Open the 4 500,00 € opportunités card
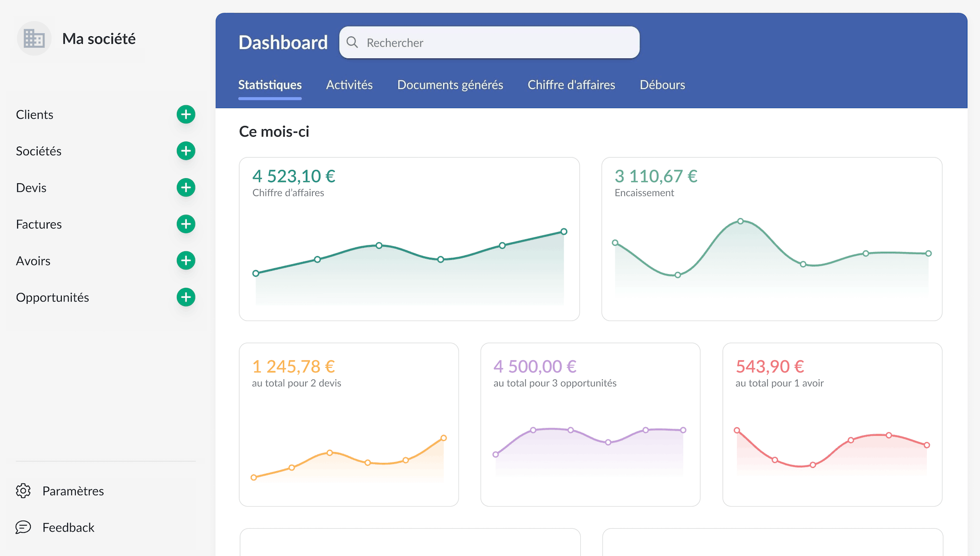 [x=590, y=424]
